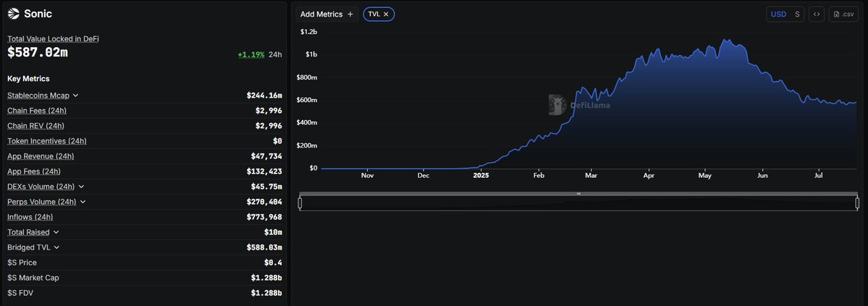Click the $132,423 app fees value
The image size is (868, 306).
[x=264, y=171]
